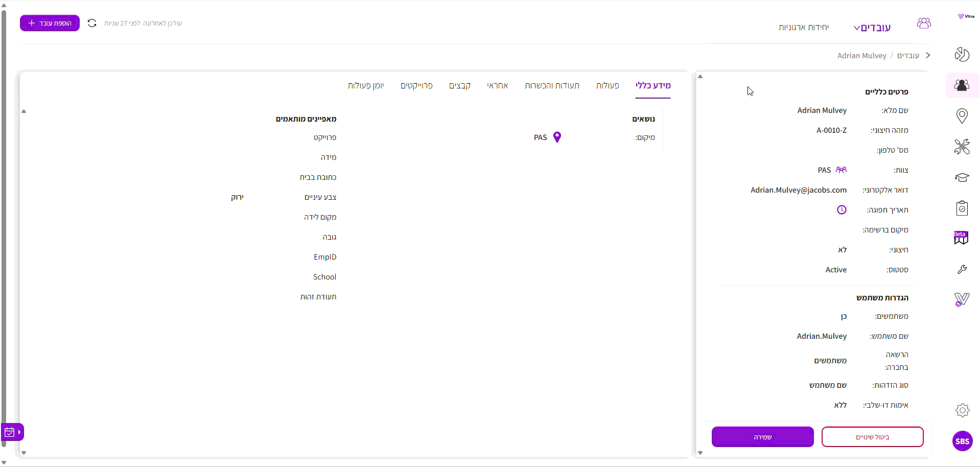Click the details panel scroll down arrow
Screen dimensions: 980x467
(x=701, y=453)
